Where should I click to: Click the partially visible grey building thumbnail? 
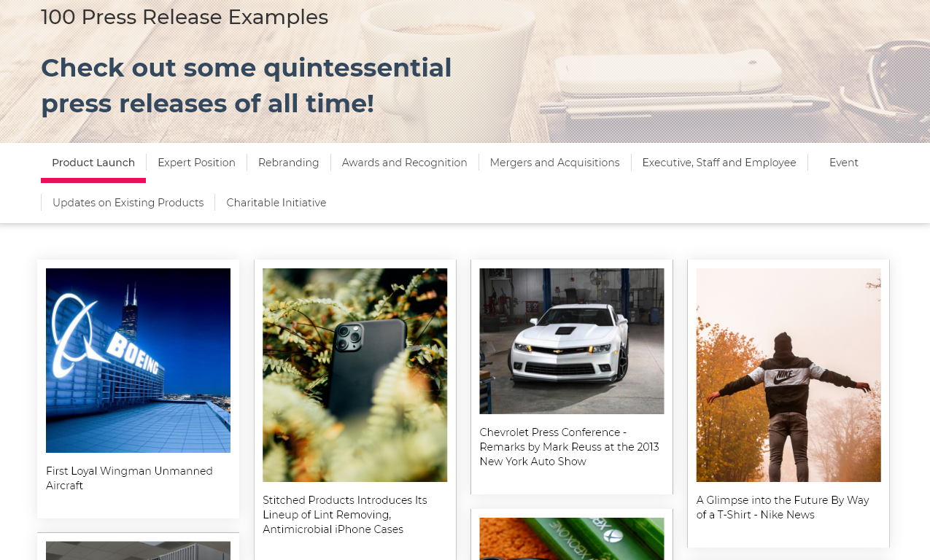click(138, 551)
